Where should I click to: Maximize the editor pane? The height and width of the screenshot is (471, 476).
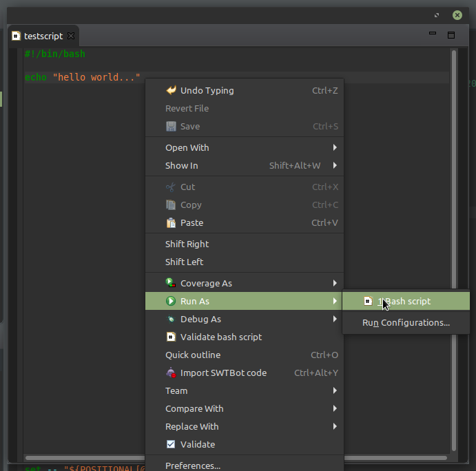tap(451, 35)
